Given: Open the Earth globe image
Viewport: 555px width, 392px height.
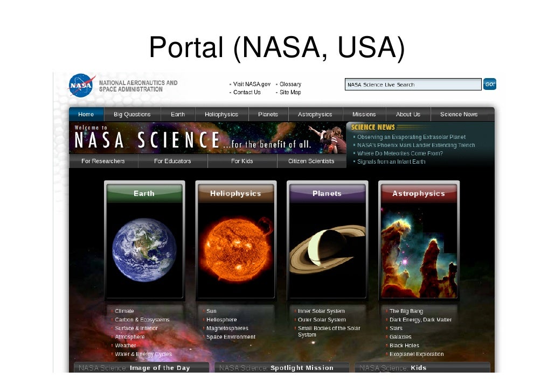Looking at the screenshot, I should pos(144,250).
